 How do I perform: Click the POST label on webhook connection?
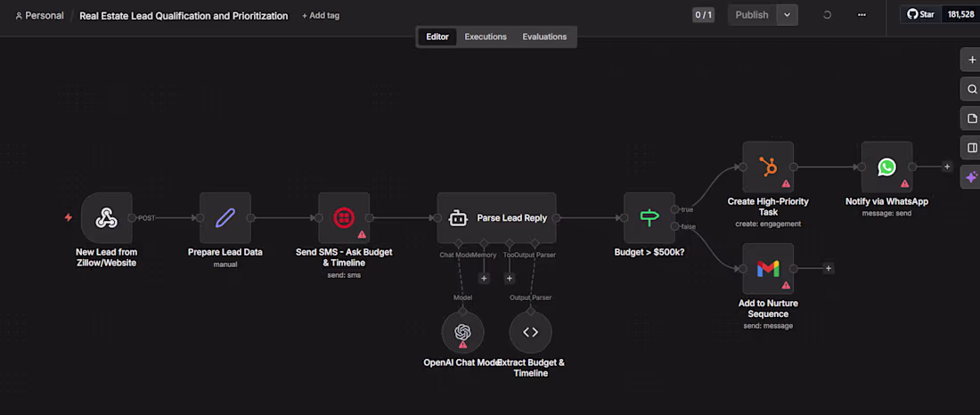click(x=146, y=217)
